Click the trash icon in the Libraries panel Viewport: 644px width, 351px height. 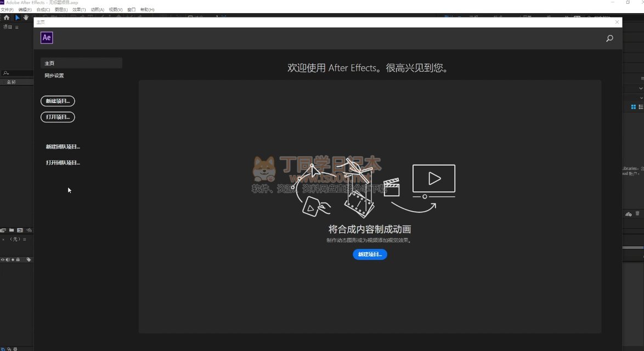click(637, 213)
